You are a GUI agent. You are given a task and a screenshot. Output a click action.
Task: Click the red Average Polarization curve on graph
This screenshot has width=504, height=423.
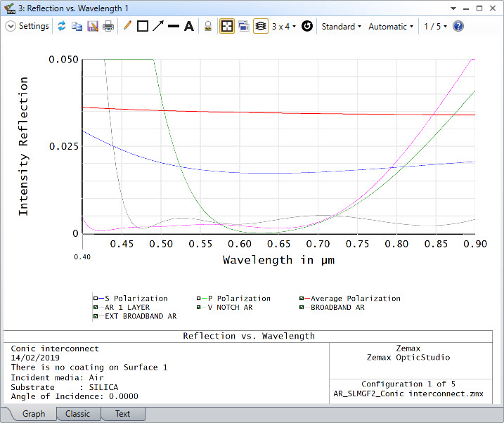[278, 113]
